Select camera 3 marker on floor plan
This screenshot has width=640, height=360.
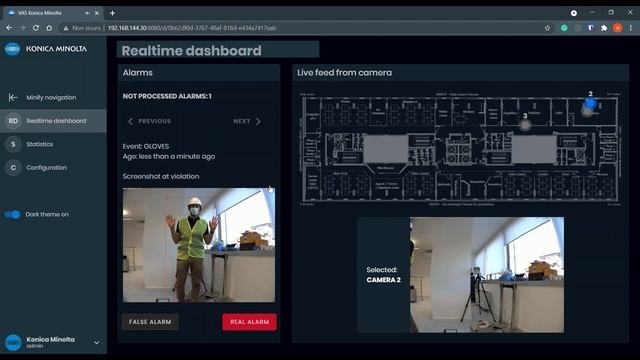point(525,125)
